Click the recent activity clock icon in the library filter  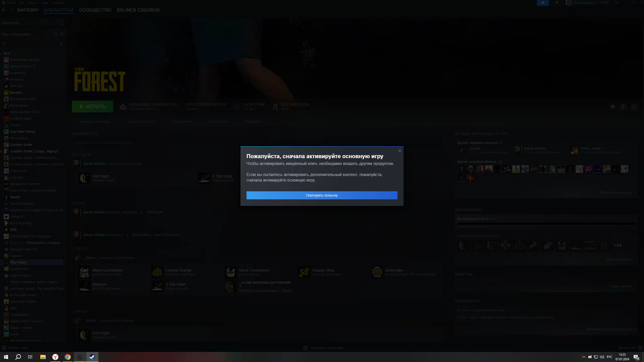pos(55,34)
